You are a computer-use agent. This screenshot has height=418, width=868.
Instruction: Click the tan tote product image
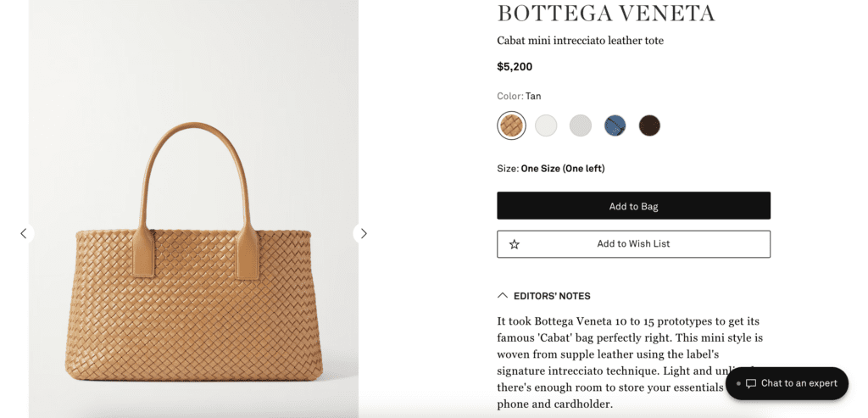pyautogui.click(x=193, y=254)
